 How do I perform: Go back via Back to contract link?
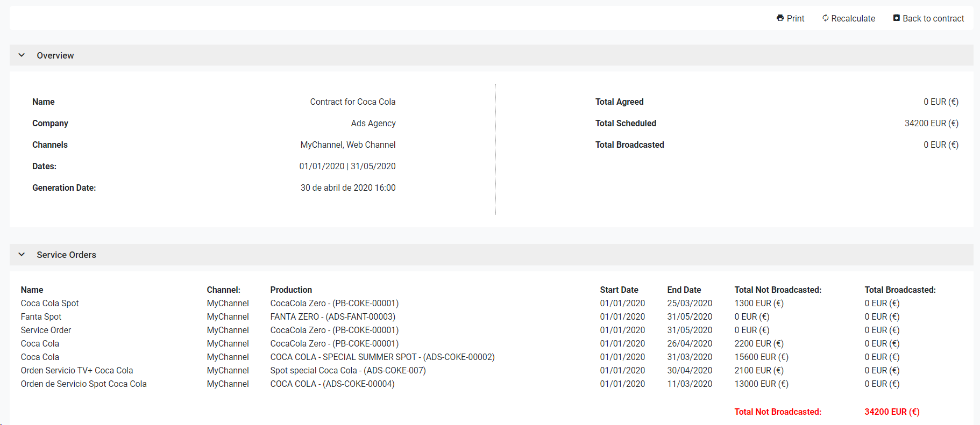(933, 18)
